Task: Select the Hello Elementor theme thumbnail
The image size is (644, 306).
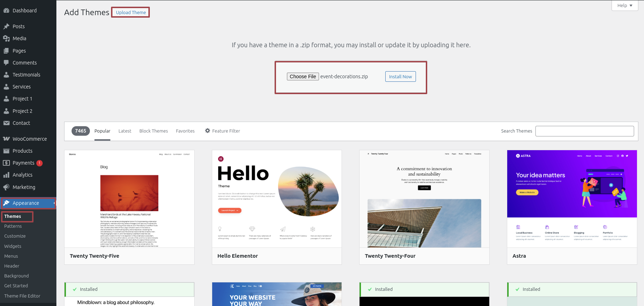Action: pos(277,199)
